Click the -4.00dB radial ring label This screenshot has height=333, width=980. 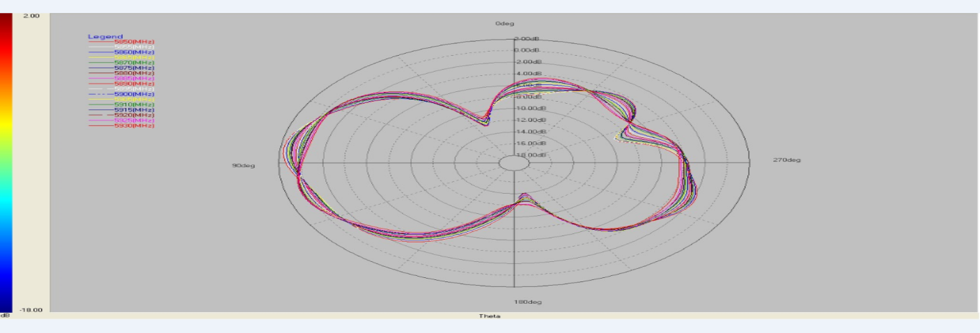coord(527,73)
